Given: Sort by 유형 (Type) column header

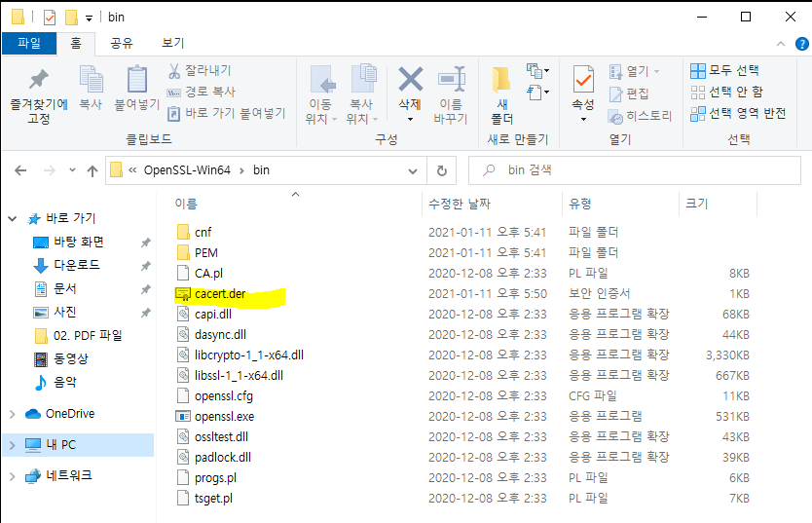Looking at the screenshot, I should pyautogui.click(x=580, y=204).
